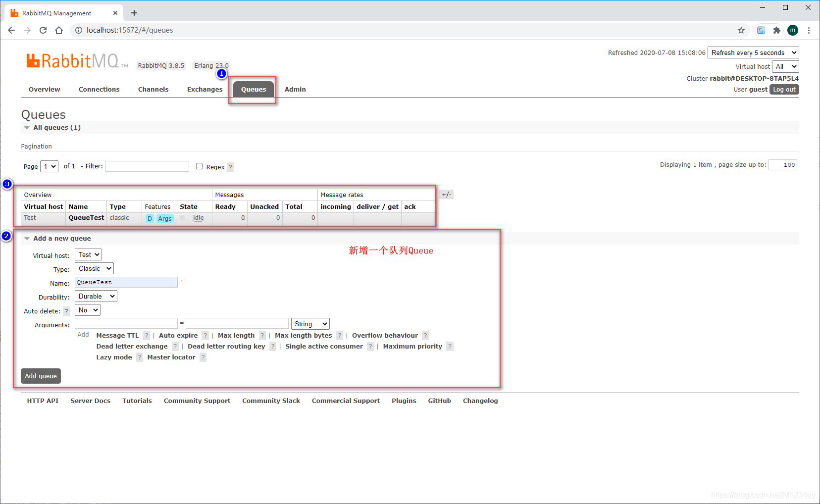Add the Message TTL argument
820x504 pixels.
(117, 336)
